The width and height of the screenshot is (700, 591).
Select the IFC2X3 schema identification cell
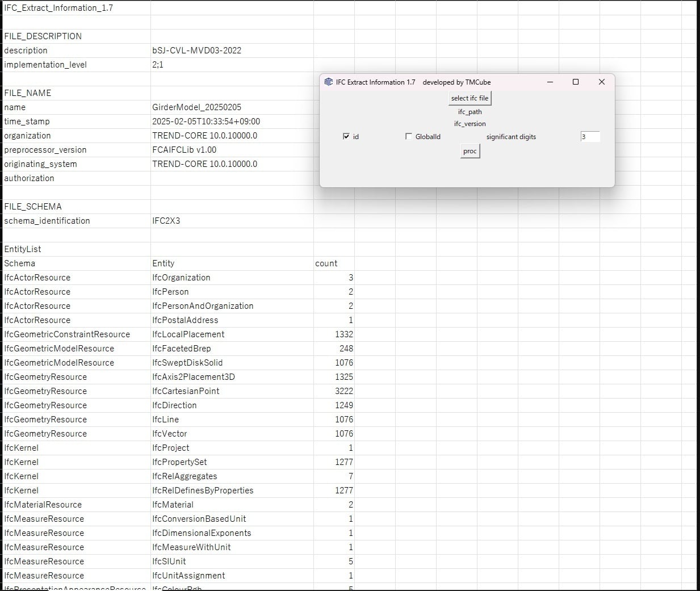pyautogui.click(x=166, y=221)
